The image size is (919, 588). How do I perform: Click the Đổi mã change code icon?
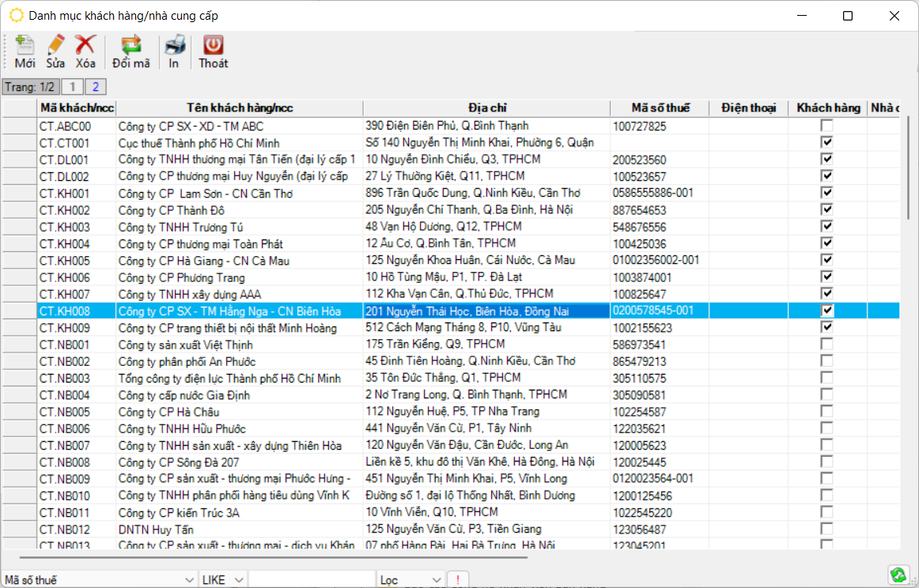coord(130,51)
